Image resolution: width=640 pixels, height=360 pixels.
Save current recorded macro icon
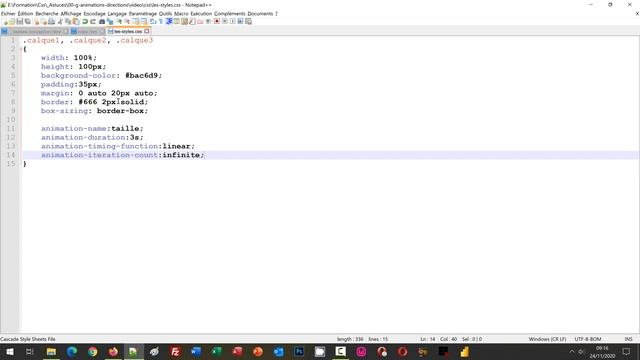click(248, 21)
